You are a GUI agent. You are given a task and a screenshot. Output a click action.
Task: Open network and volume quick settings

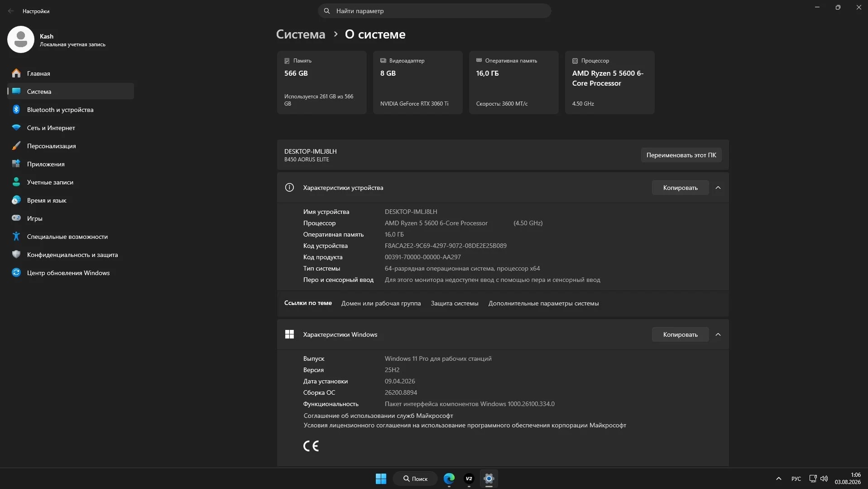819,479
